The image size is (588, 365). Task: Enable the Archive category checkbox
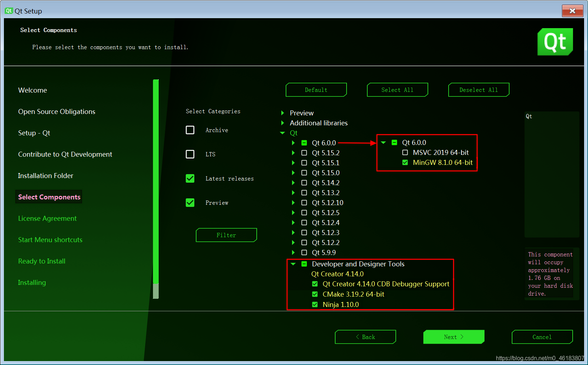point(190,130)
